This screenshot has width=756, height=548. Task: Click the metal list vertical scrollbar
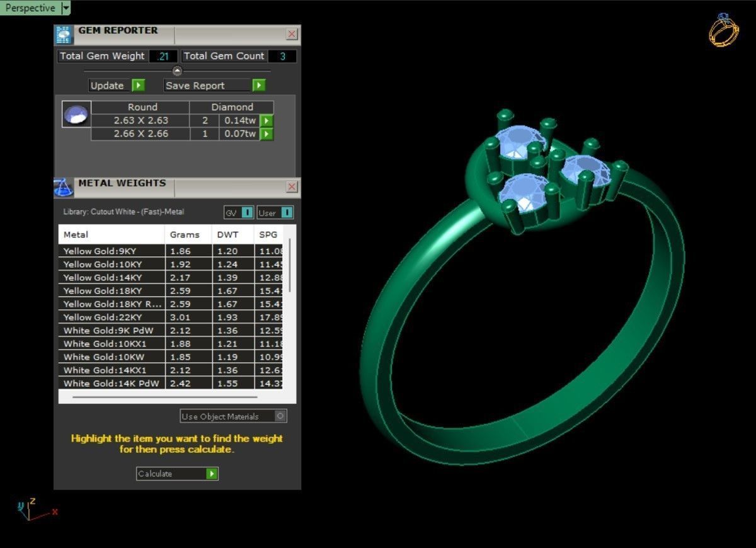pos(289,265)
